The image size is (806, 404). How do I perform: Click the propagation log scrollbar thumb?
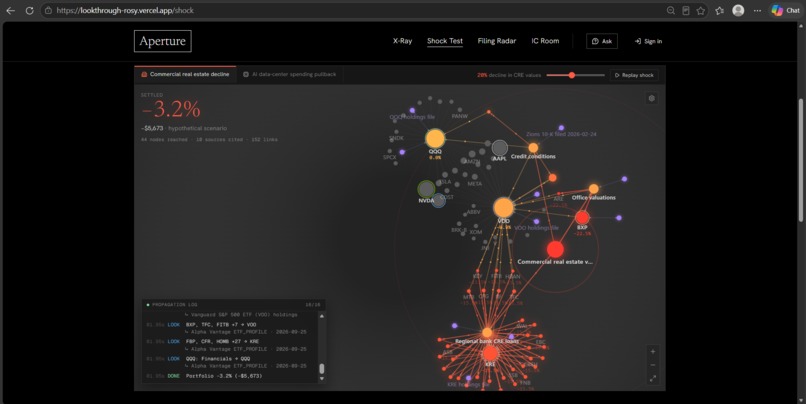point(322,369)
